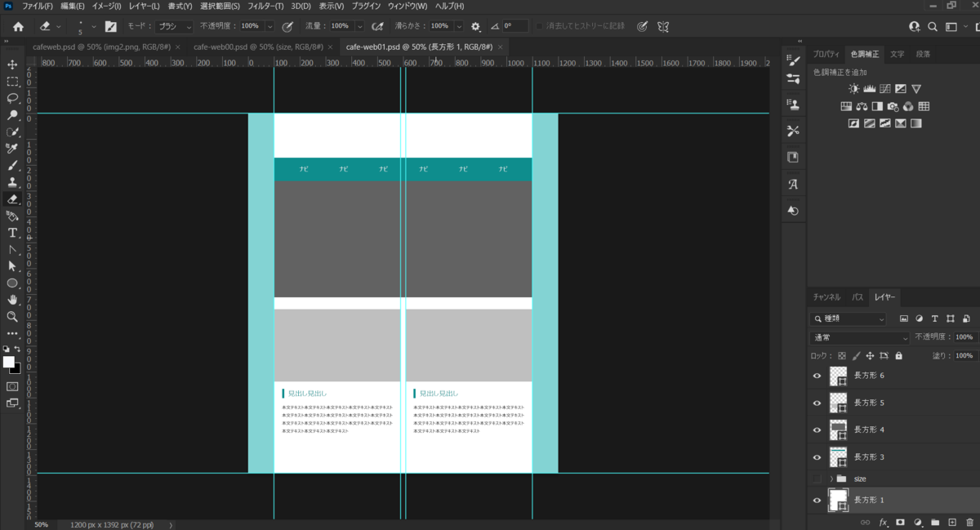Open layer style fx menu
The image size is (980, 530).
[x=883, y=521]
